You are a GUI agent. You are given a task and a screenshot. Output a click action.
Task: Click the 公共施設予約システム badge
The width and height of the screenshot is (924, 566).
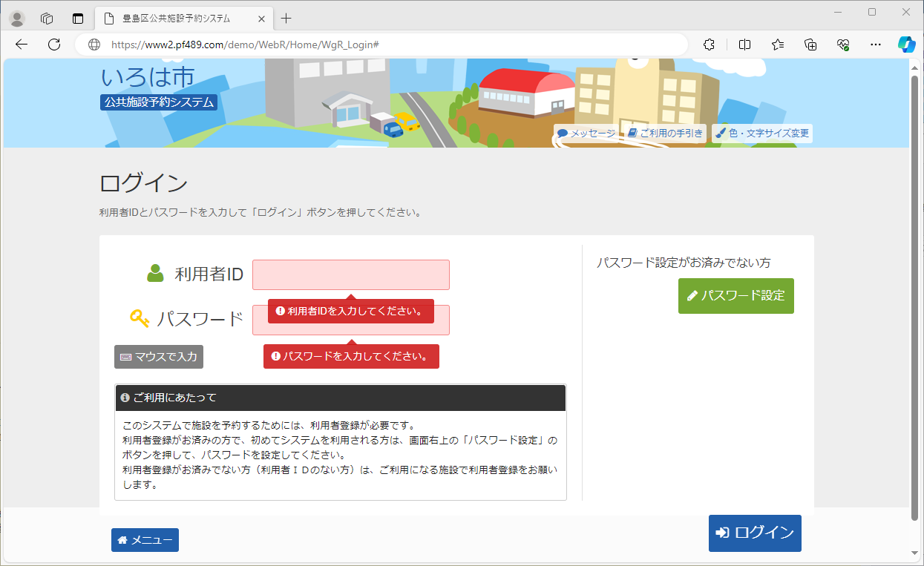click(159, 102)
